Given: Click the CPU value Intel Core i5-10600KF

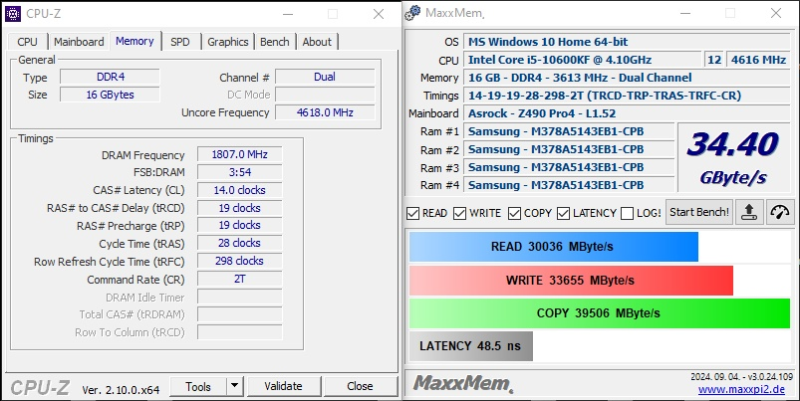Looking at the screenshot, I should point(582,60).
